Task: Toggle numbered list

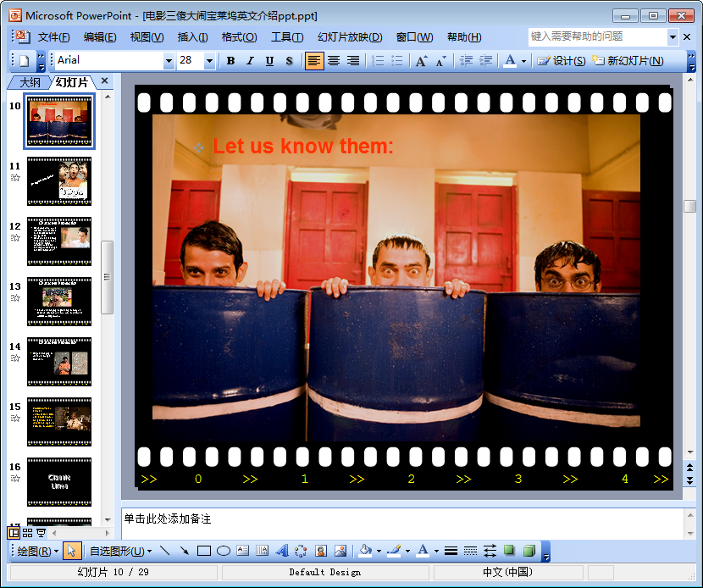Action: (378, 60)
